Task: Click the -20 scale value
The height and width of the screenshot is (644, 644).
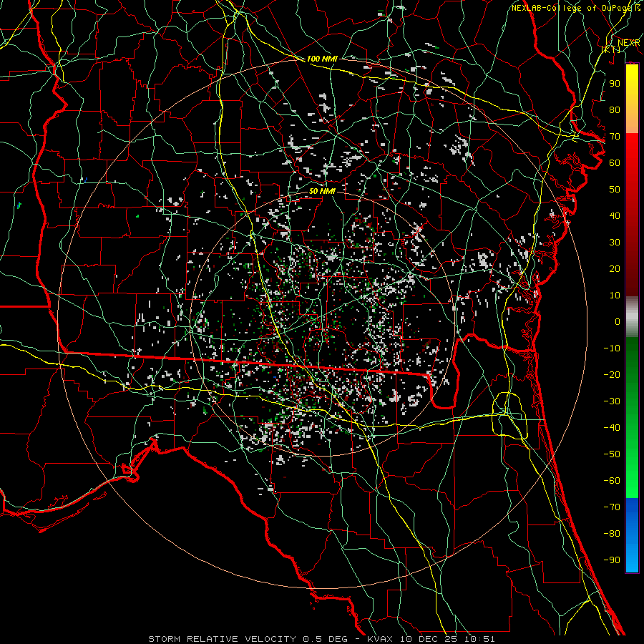Action: point(612,375)
